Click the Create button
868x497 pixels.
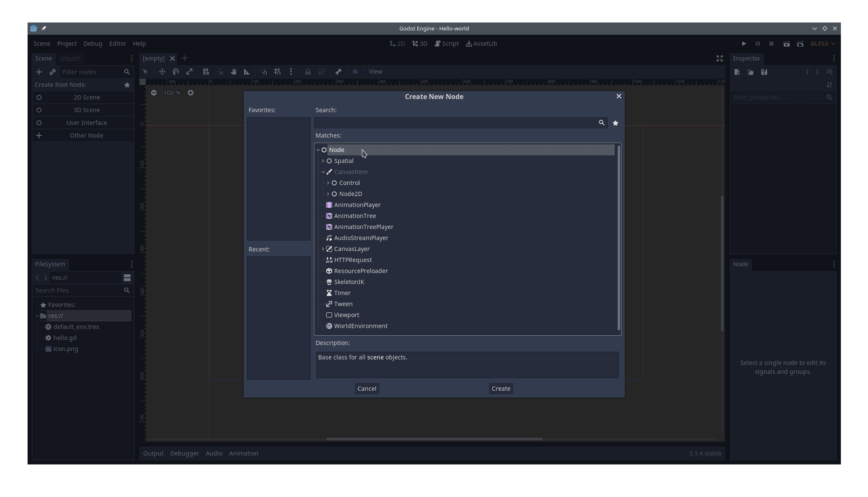501,388
